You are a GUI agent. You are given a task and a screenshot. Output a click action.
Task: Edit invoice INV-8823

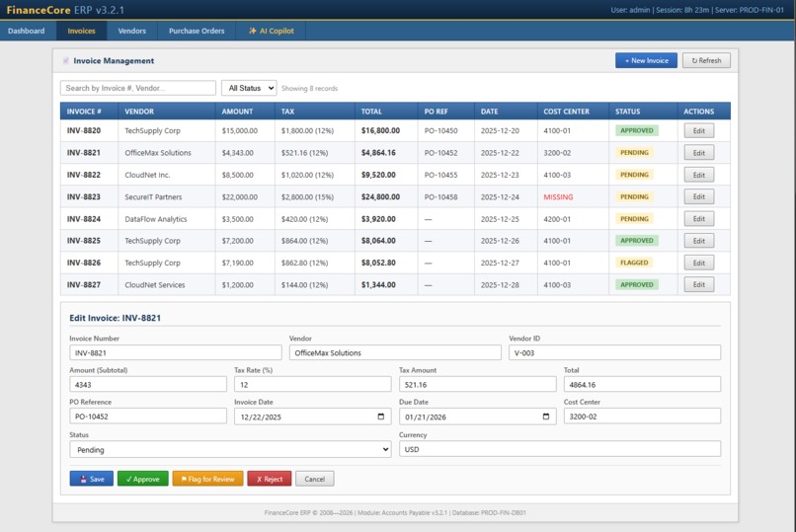[x=698, y=196]
